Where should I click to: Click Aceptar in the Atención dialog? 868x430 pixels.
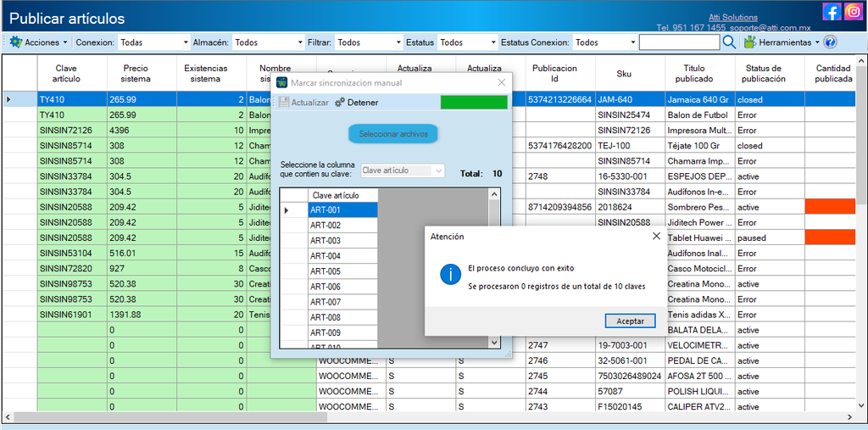pos(630,321)
